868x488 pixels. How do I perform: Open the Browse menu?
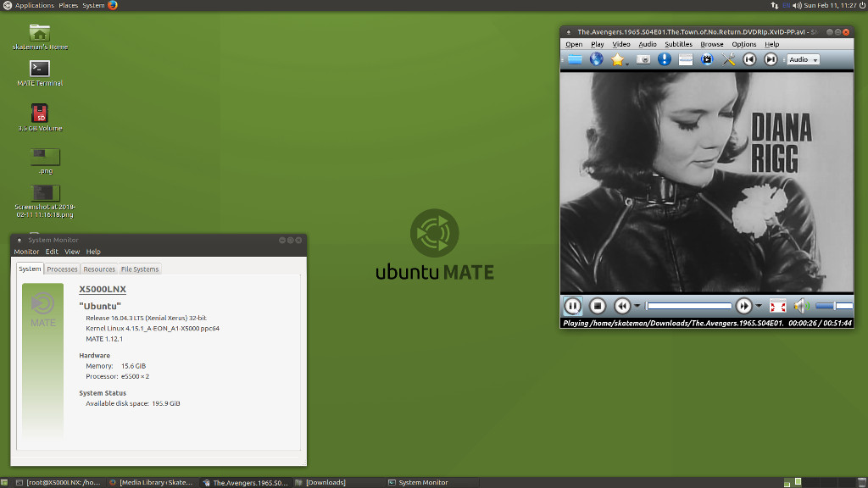pyautogui.click(x=712, y=44)
